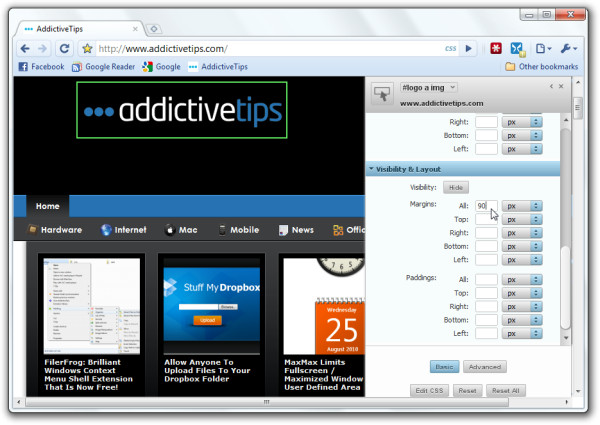This screenshot has width=600, height=425.
Task: Open the Paddings All px unit dropdown
Action: [x=522, y=280]
